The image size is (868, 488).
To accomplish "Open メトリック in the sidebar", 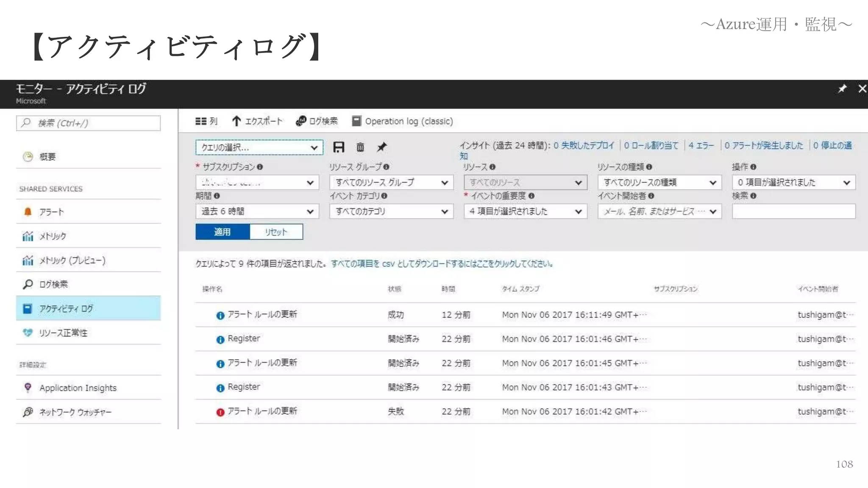I will tap(88, 236).
